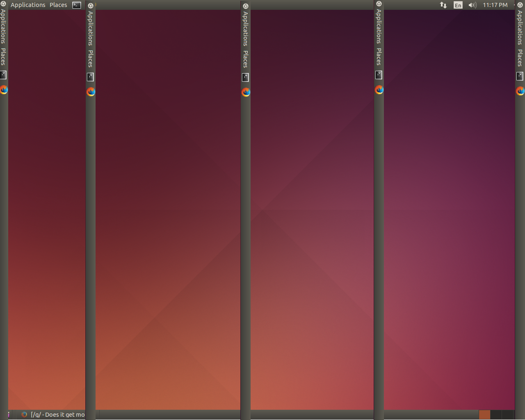
Task: Open Places on the third vertical panel
Action: click(246, 59)
